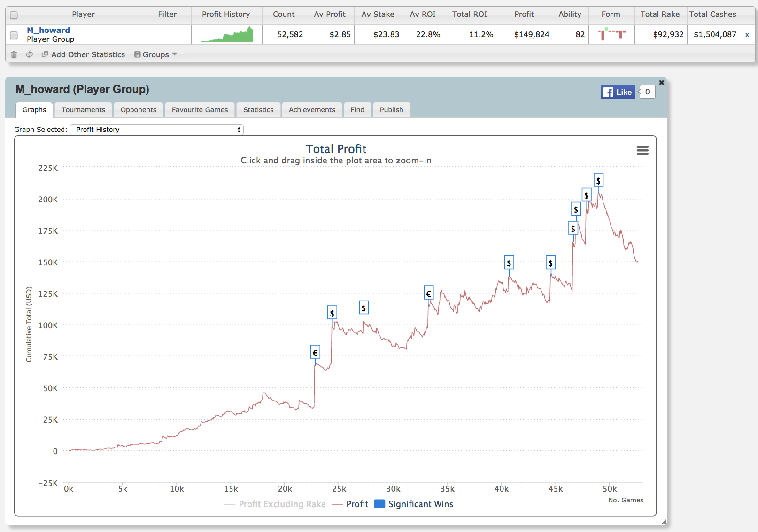Click the Filter column header

click(x=168, y=15)
